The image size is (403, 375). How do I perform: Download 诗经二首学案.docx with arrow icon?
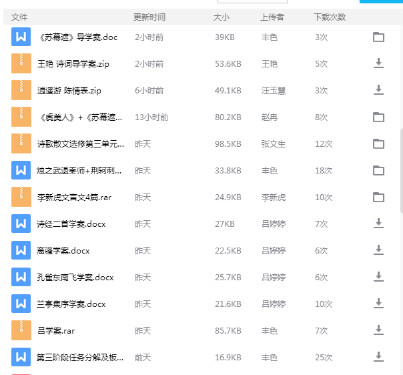point(378,223)
